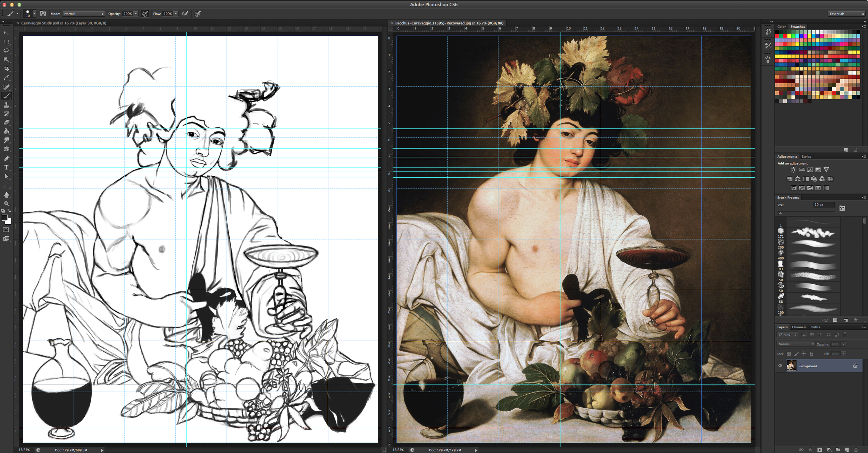Add a Brightness/Contrast adjustment

click(x=793, y=170)
